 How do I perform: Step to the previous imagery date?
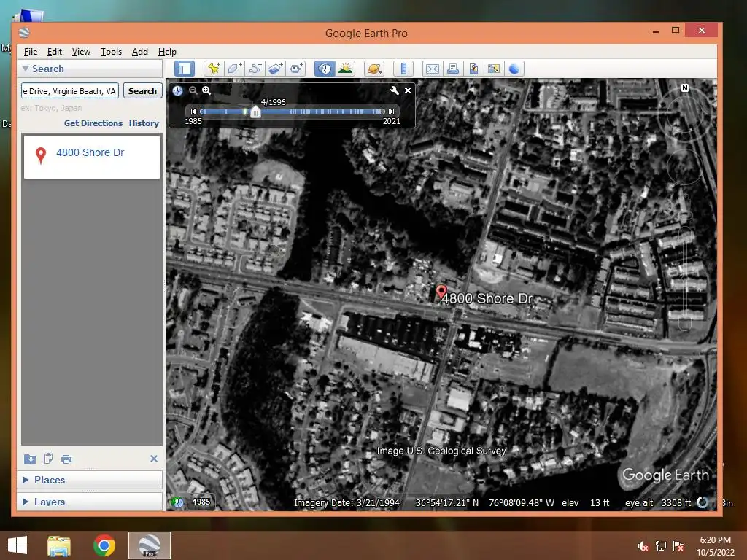[x=193, y=112]
